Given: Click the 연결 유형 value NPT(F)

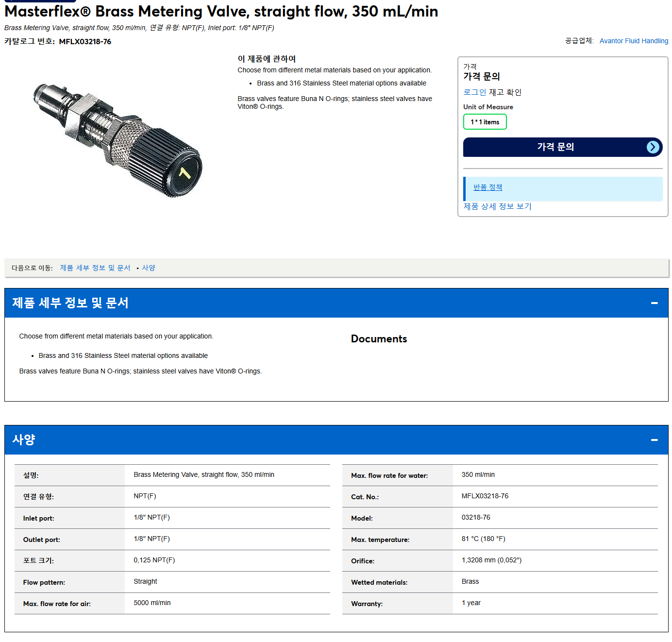Looking at the screenshot, I should point(145,496).
